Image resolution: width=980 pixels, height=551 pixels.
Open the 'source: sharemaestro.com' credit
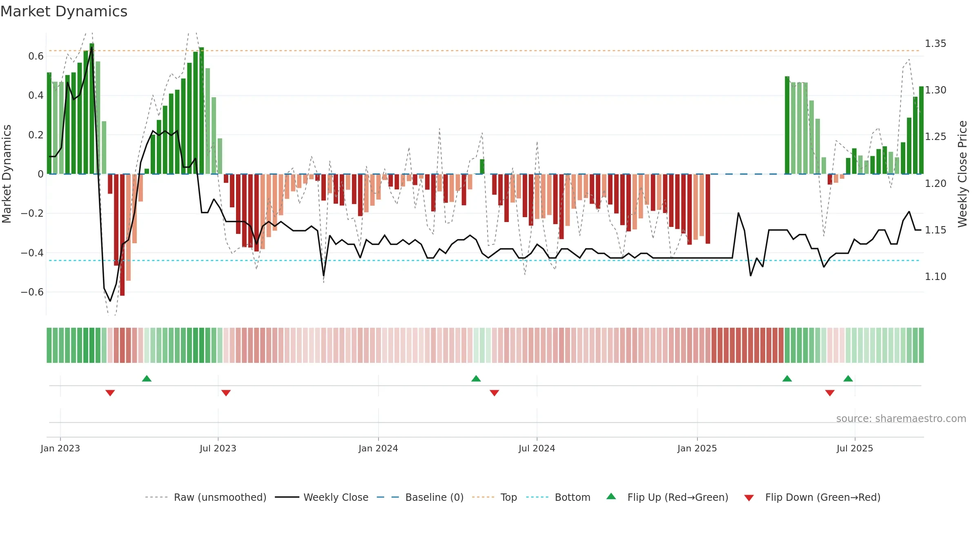[901, 419]
